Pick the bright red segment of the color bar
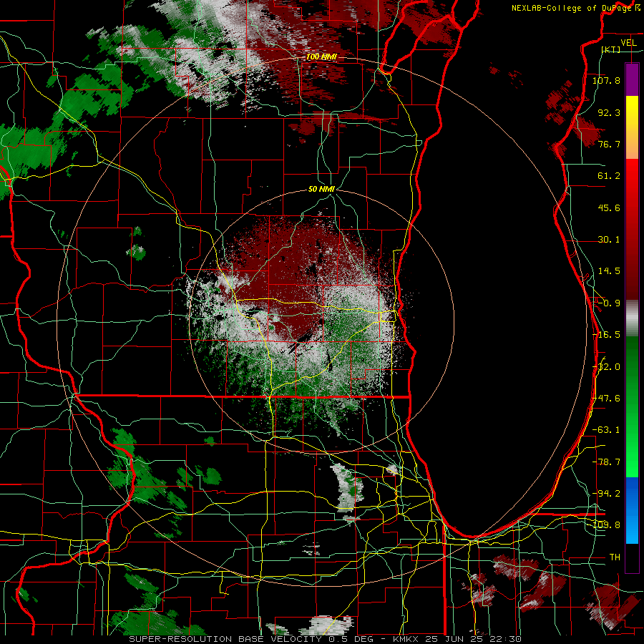 click(632, 182)
